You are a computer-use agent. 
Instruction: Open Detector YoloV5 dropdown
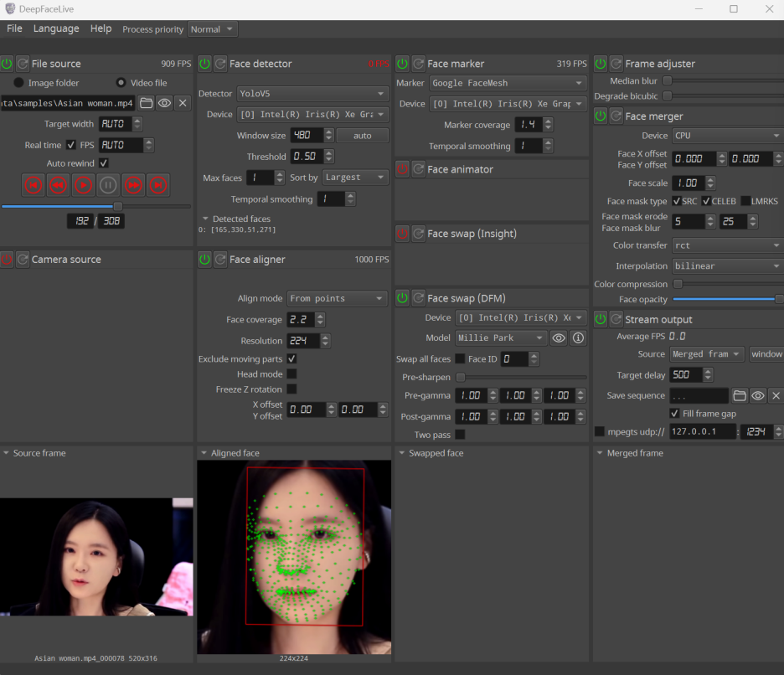coord(312,94)
